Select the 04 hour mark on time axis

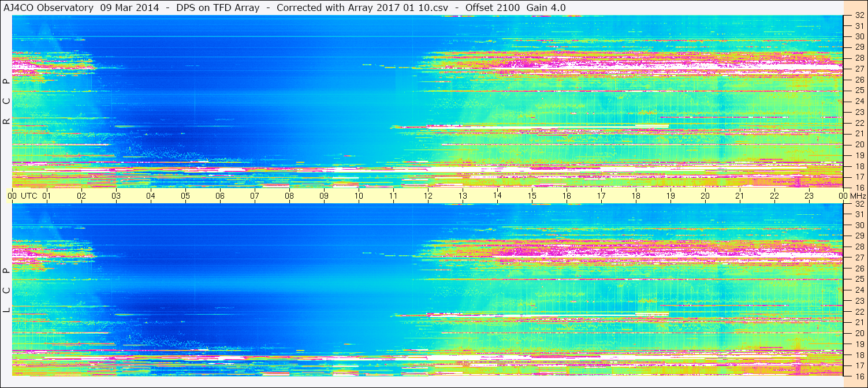pos(151,196)
